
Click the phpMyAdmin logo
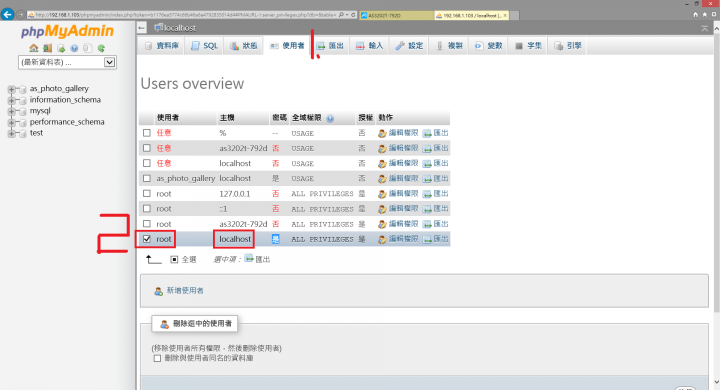(x=67, y=31)
